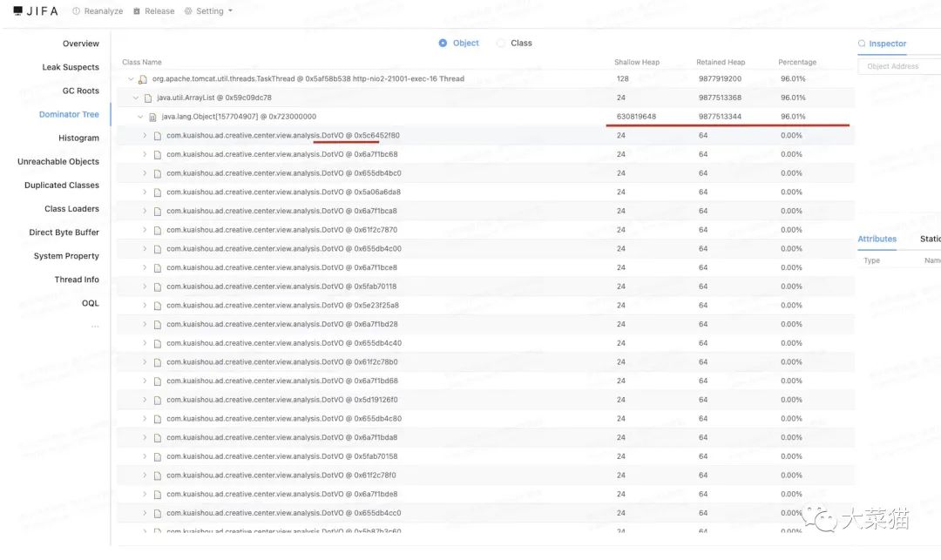Click the ArrayList object file icon

coord(147,98)
